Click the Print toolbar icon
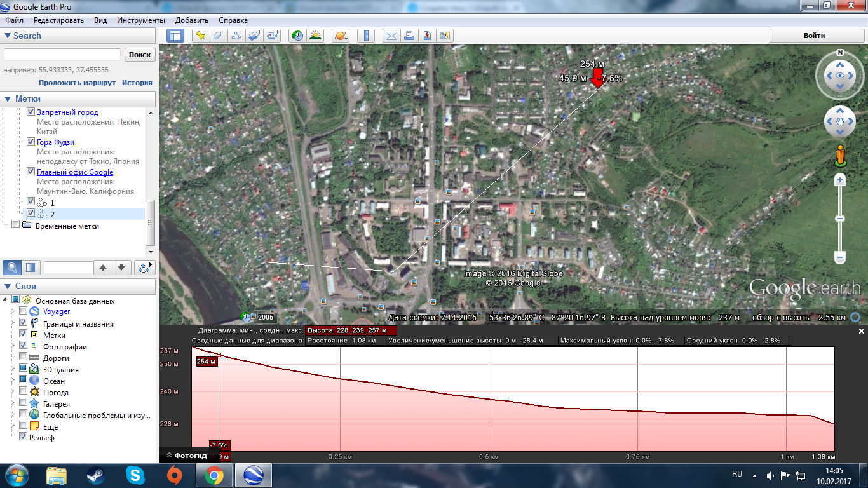 (409, 36)
